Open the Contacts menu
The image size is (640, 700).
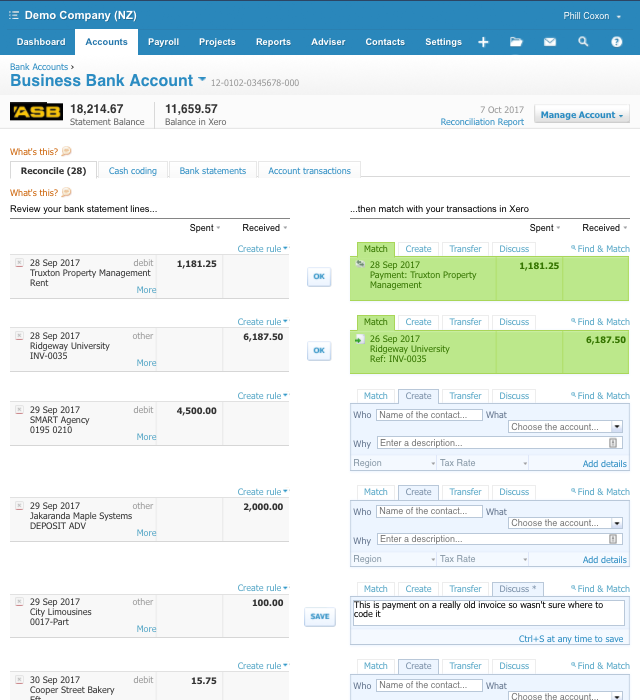pos(385,42)
